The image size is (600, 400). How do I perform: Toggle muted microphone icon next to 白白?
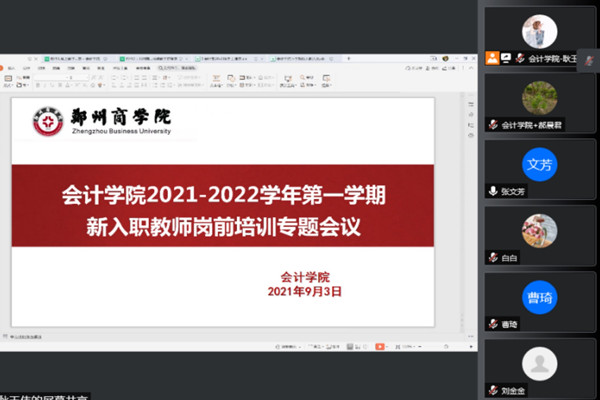click(x=493, y=257)
